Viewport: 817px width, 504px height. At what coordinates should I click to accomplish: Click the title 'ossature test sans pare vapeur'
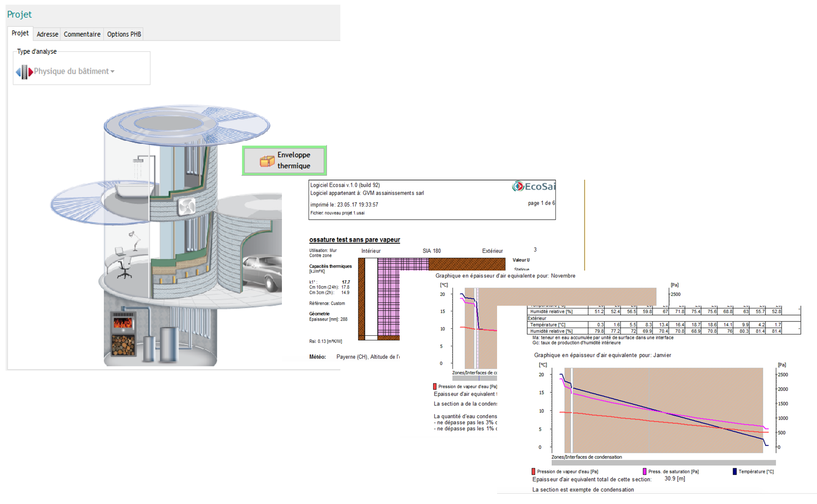pos(355,239)
